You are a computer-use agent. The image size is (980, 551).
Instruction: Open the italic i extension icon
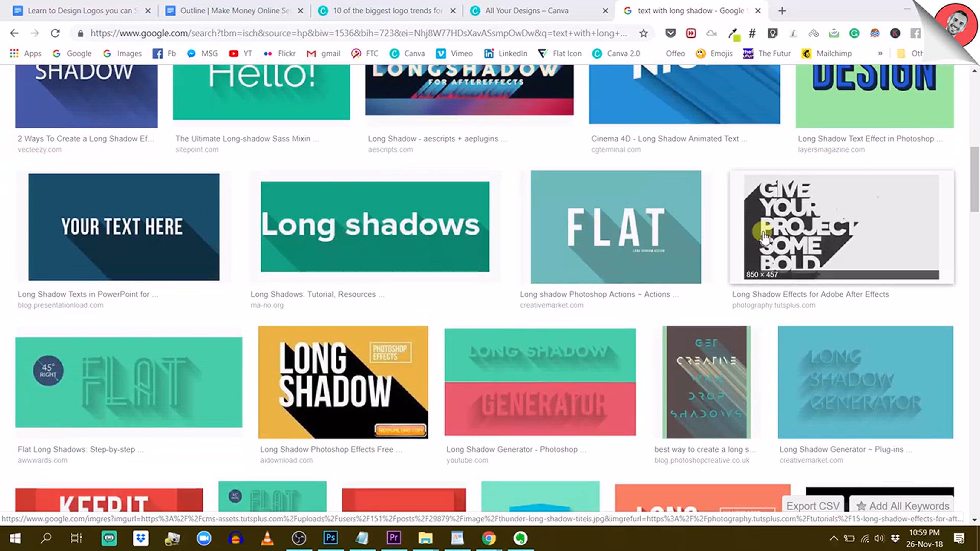(x=793, y=33)
